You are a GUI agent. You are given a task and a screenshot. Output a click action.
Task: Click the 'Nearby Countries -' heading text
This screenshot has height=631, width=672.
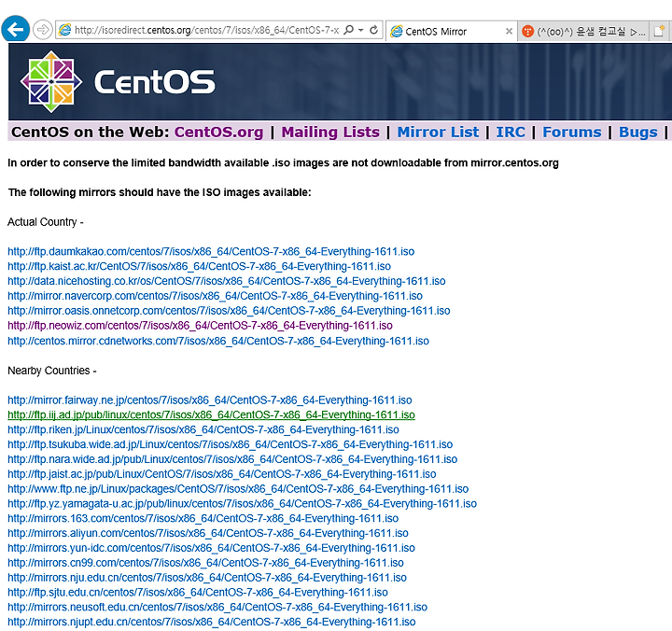click(x=52, y=371)
